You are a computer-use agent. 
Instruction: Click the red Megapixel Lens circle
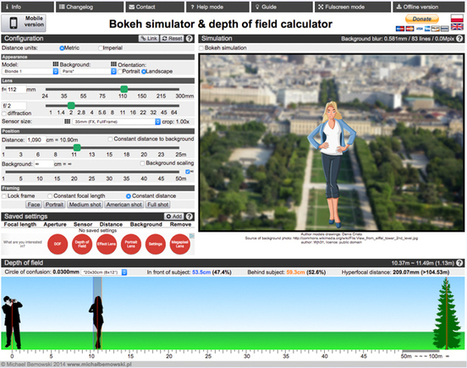(180, 244)
